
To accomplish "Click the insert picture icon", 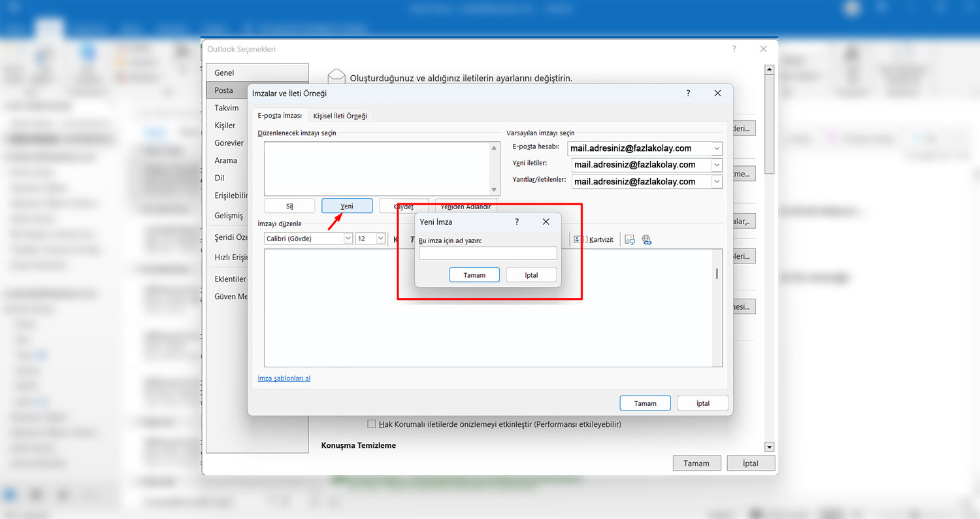I will click(630, 240).
